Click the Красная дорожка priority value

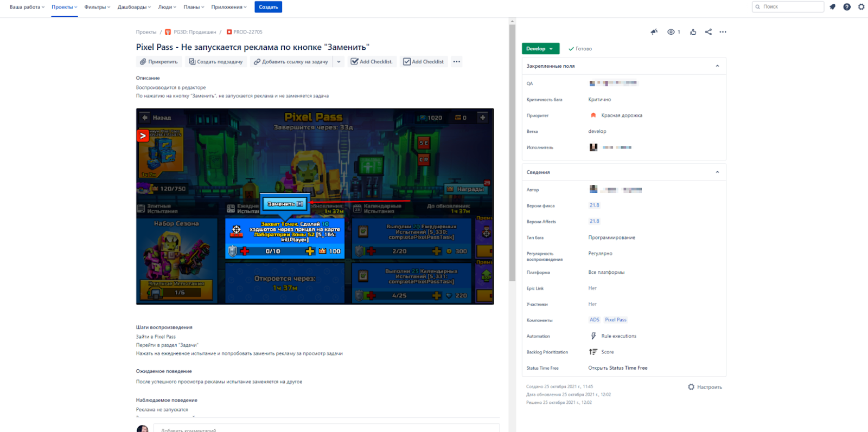622,115
